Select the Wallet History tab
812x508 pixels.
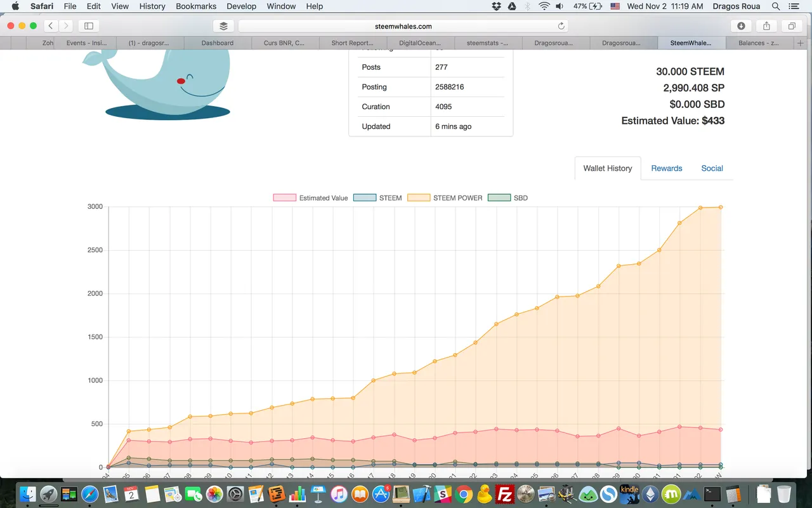(x=608, y=168)
